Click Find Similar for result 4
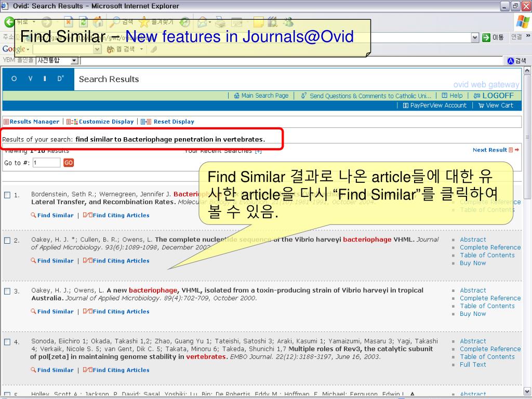 52,370
